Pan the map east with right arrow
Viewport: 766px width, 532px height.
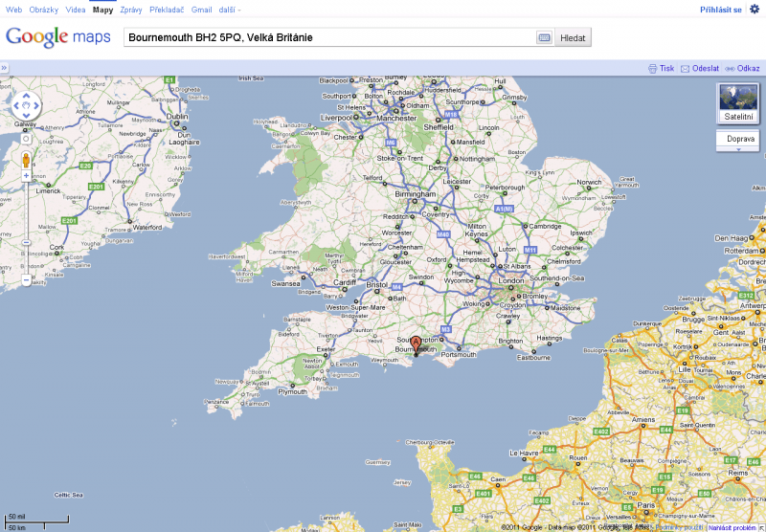[x=36, y=105]
